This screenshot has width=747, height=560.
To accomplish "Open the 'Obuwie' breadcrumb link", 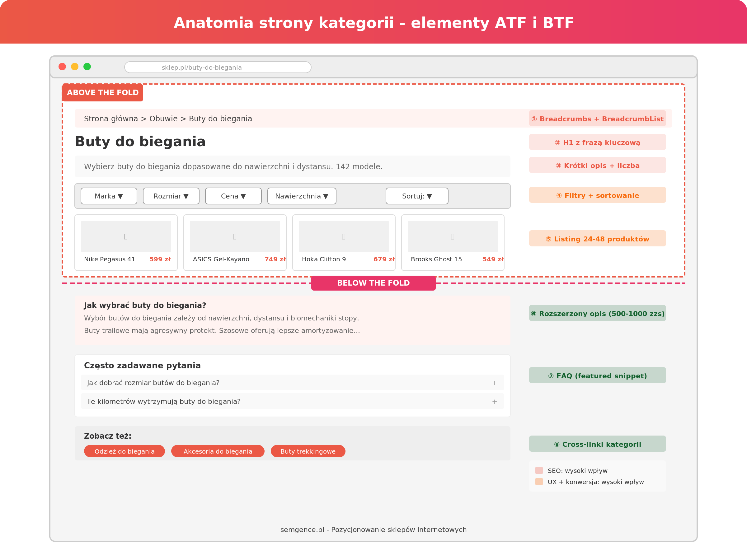I will (163, 119).
